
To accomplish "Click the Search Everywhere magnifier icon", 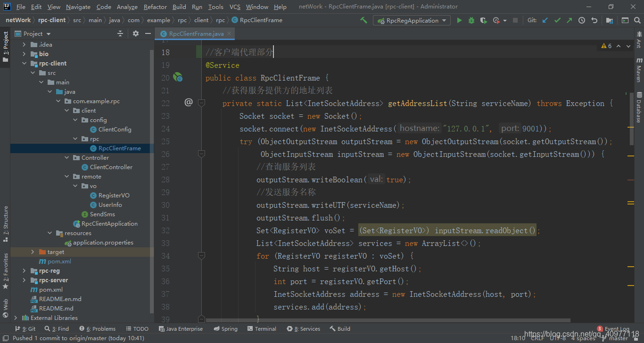I will tap(637, 20).
